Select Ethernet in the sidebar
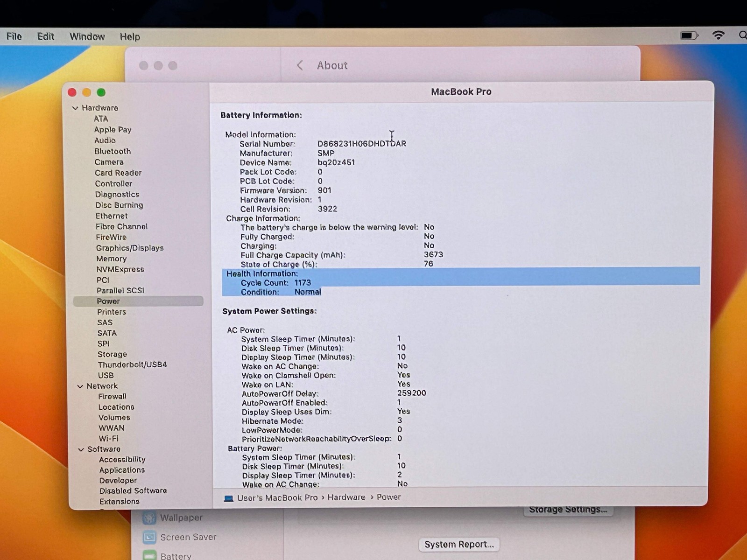 click(112, 216)
